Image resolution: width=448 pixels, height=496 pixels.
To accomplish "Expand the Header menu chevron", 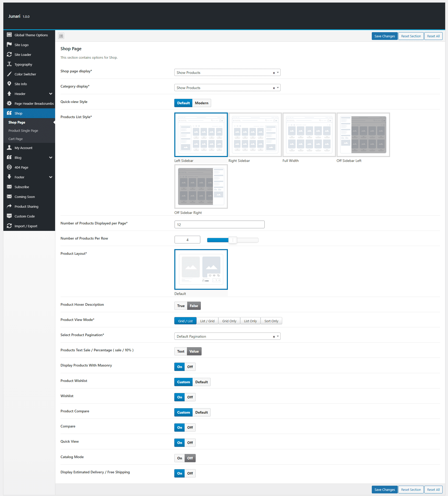I will pos(51,94).
